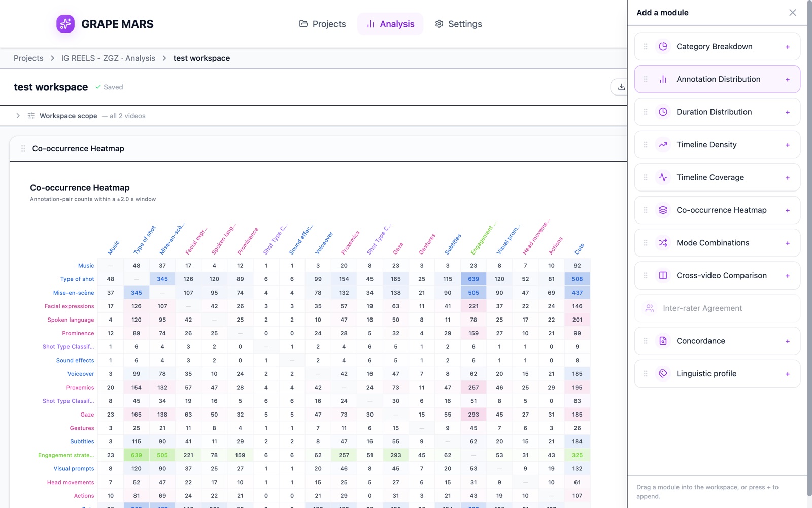Open the Settings tab
The width and height of the screenshot is (812, 508).
[459, 24]
